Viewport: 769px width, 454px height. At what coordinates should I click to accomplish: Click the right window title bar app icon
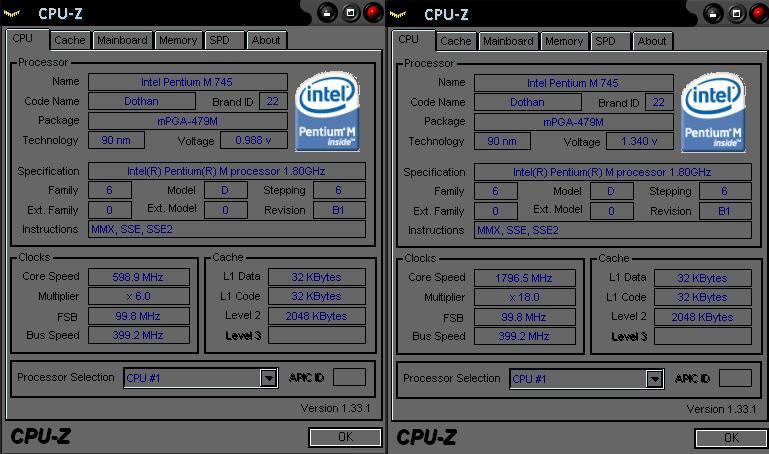click(397, 15)
